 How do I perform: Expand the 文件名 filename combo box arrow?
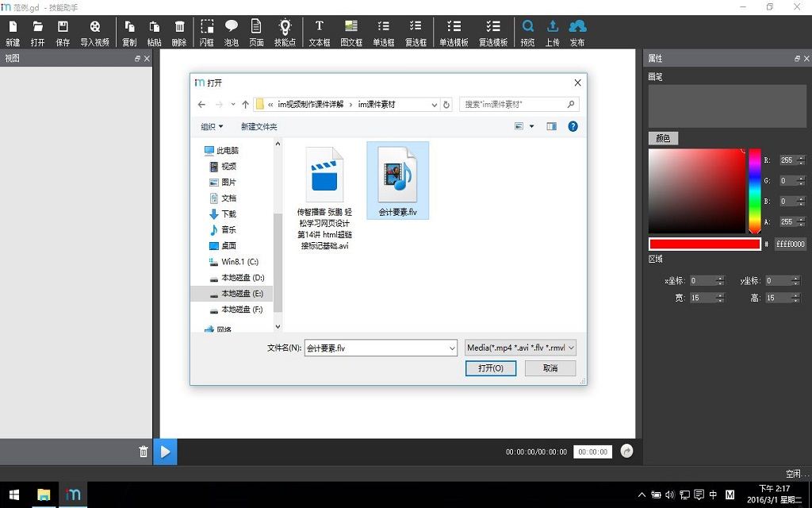click(452, 348)
